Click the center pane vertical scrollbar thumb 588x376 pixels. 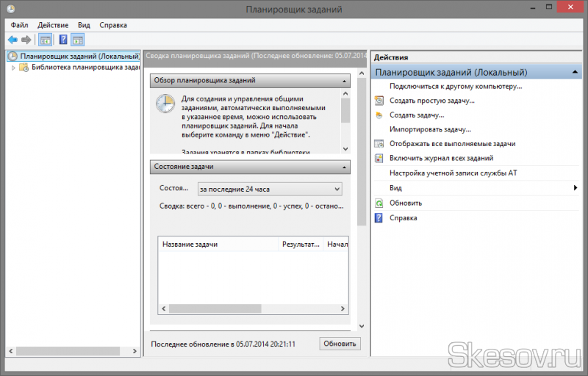point(362,152)
